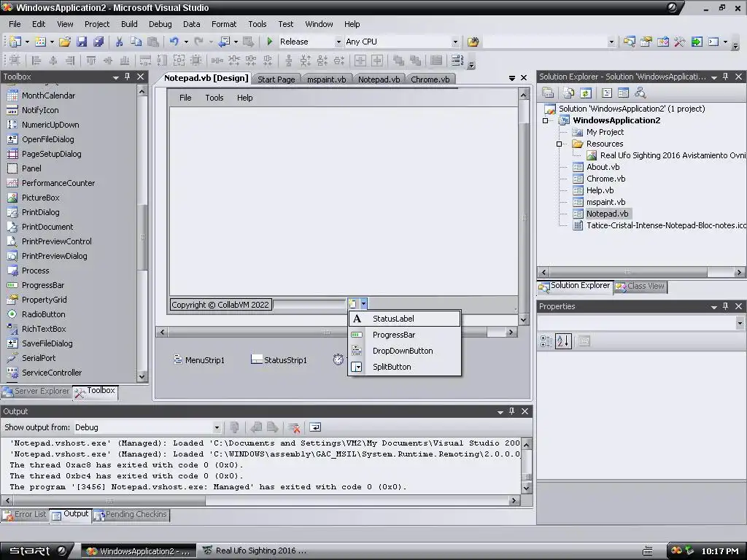
Task: Select Chrome.vb in Solution Explorer
Action: coord(605,179)
